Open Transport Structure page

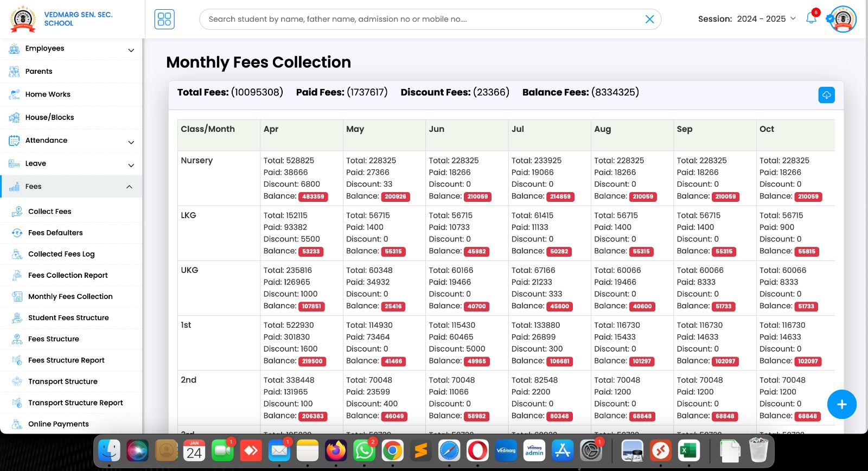(71, 381)
